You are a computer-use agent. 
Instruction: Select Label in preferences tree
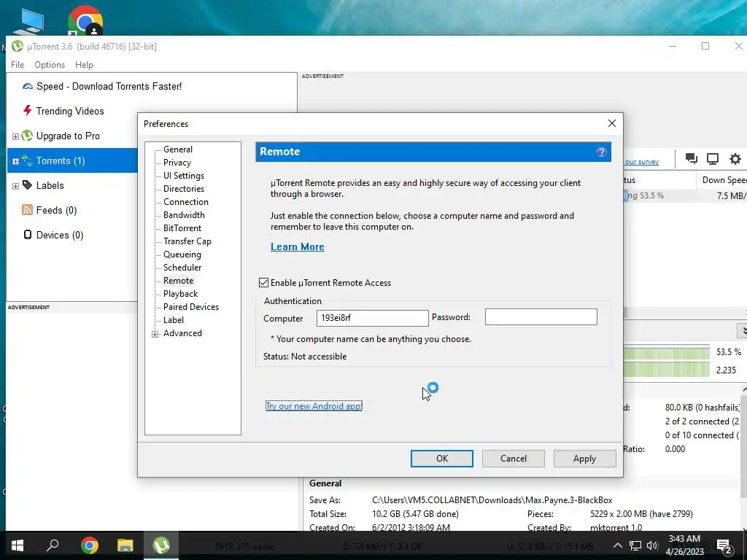pyautogui.click(x=174, y=320)
